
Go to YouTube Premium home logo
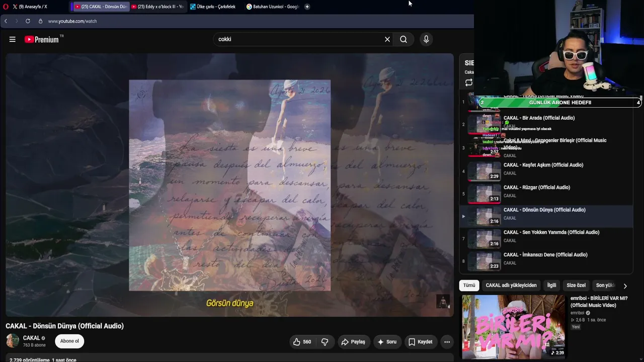42,39
